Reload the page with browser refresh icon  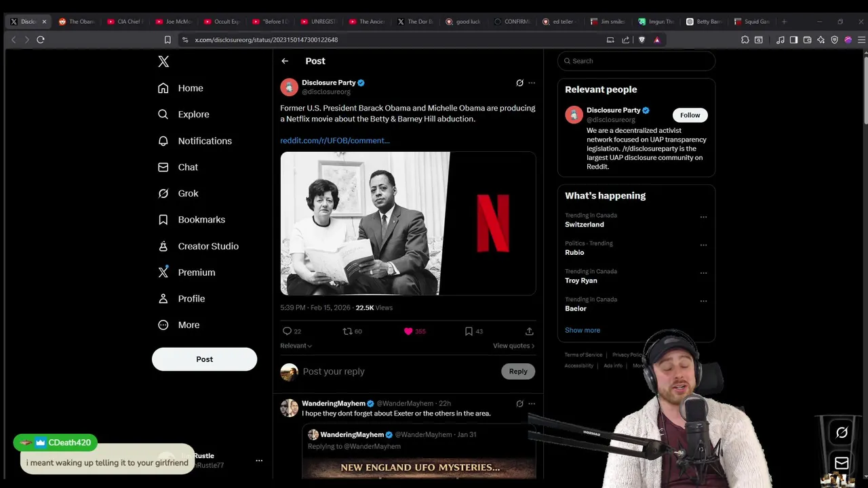[41, 40]
